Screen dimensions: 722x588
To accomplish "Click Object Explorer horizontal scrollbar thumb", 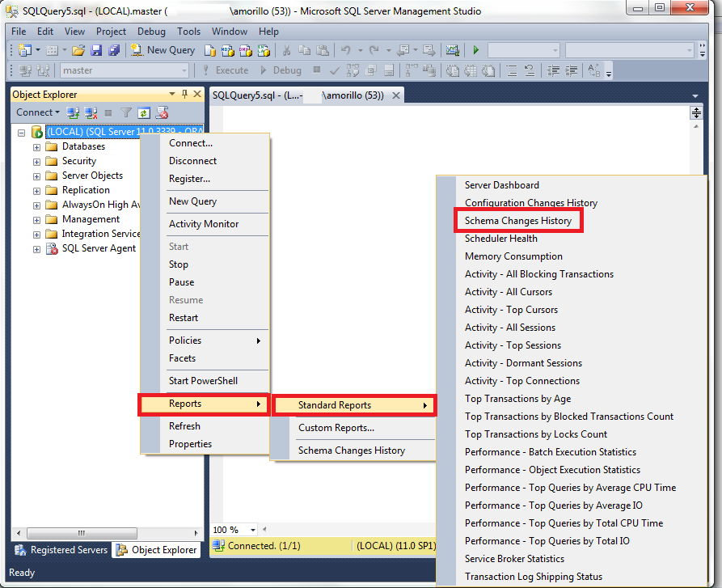I will coord(82,533).
